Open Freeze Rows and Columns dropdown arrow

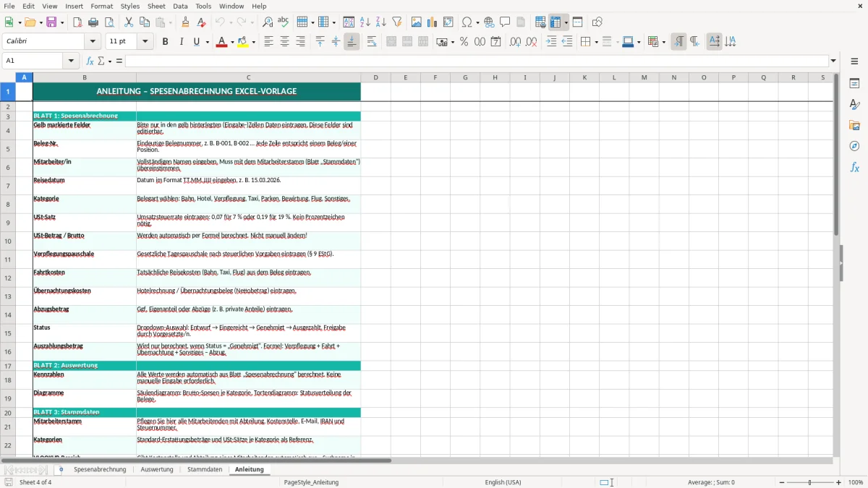[x=566, y=22]
